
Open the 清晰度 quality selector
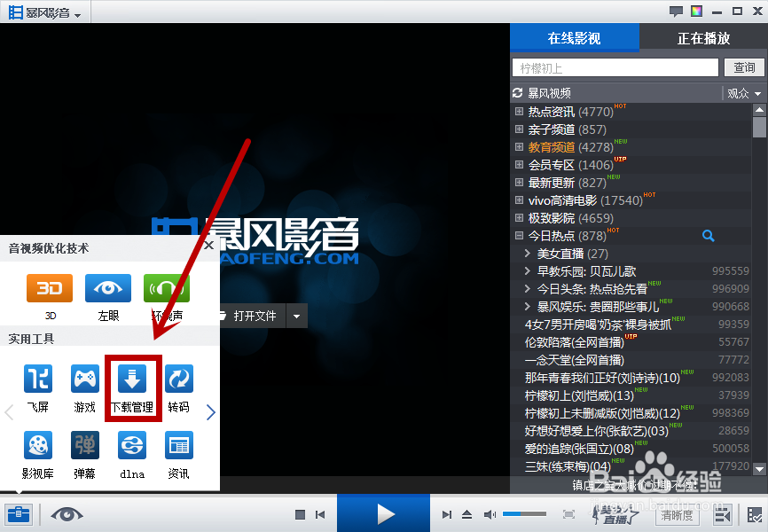[x=675, y=514]
